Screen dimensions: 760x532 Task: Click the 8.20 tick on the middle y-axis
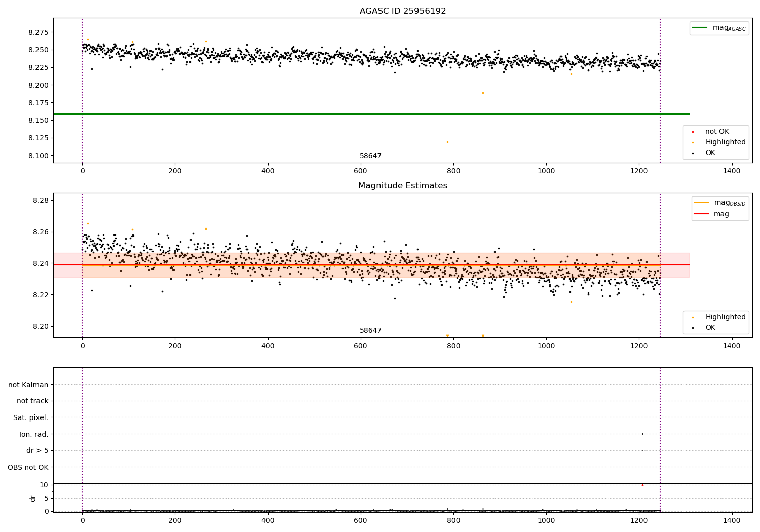point(41,327)
